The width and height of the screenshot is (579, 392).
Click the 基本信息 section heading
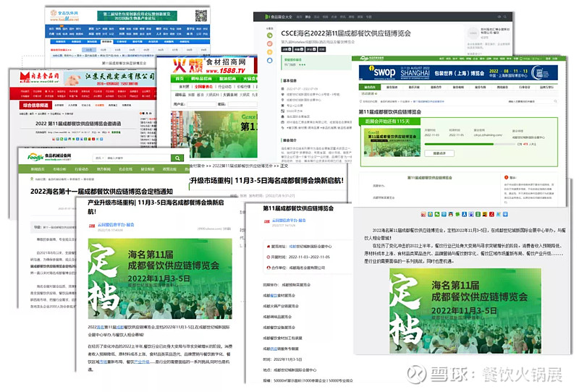(289, 80)
